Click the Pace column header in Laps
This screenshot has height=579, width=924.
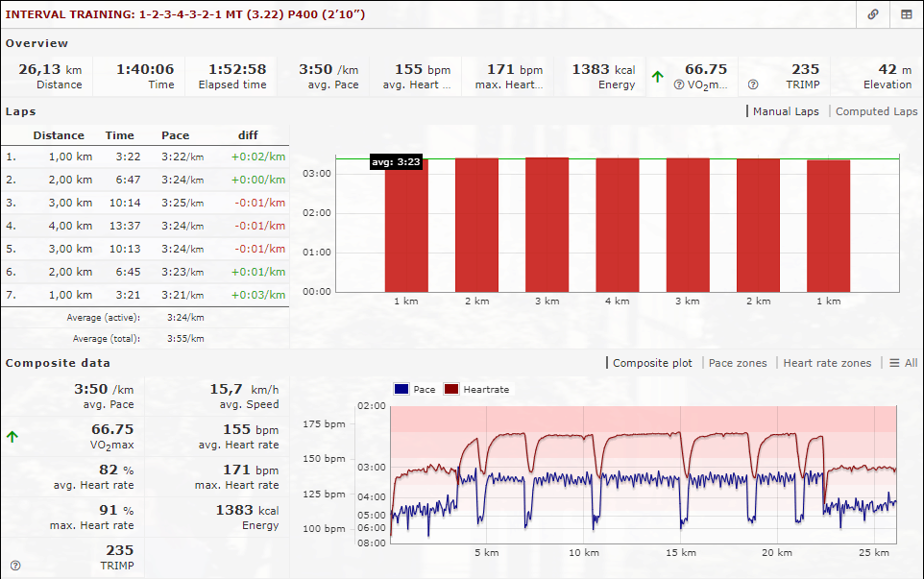tap(176, 135)
